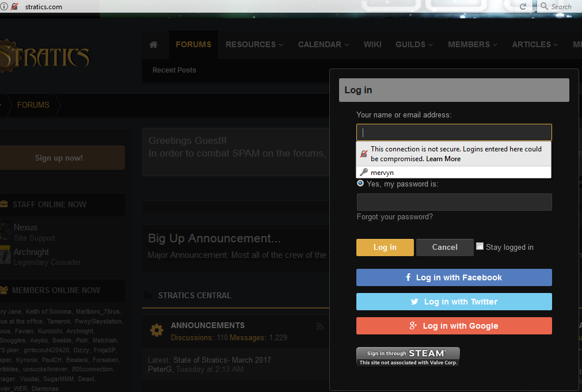Click the password input field
The height and width of the screenshot is (392, 582).
[454, 202]
